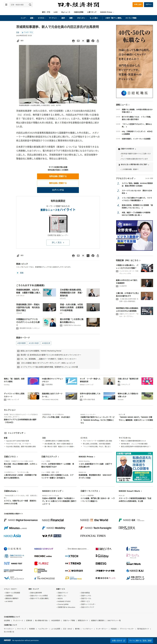Viewport: 157px width, 644px height.
Task: Click the 詳しく見る button
Action: click(58, 242)
